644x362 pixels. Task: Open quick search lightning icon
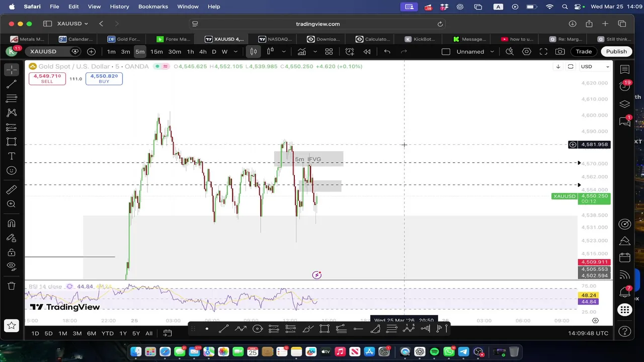pos(510,51)
